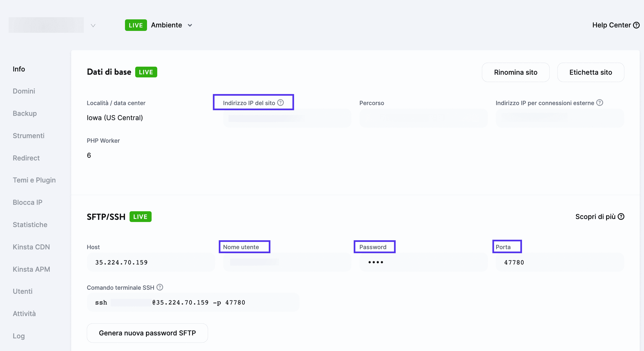Open the Kinsta CDN section
Image resolution: width=644 pixels, height=351 pixels.
31,247
